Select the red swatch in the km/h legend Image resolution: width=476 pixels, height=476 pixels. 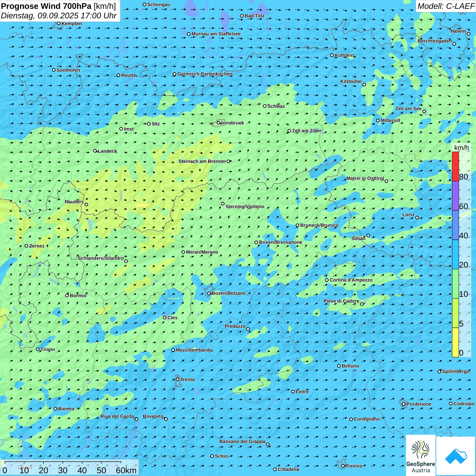coord(455,166)
